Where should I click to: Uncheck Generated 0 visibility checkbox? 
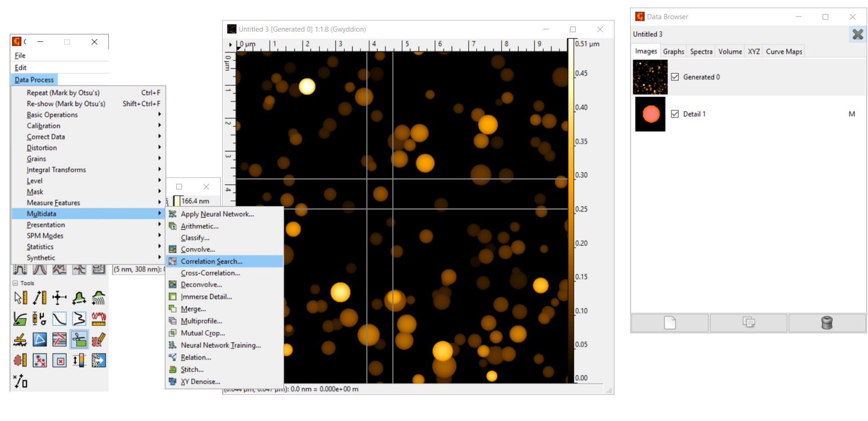coord(675,77)
